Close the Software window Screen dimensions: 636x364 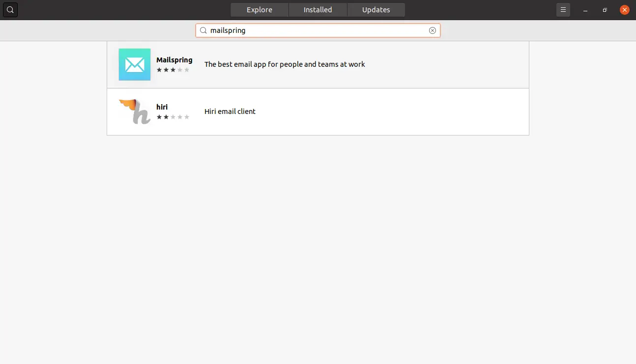coord(625,10)
